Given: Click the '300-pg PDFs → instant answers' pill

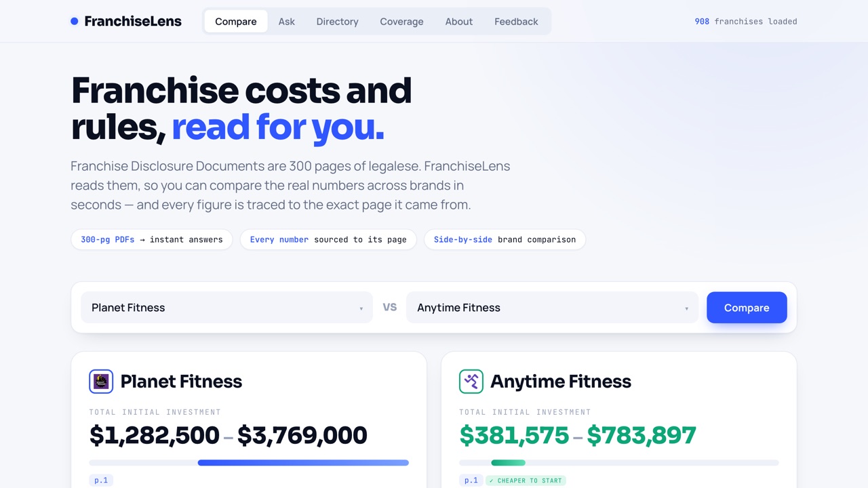Looking at the screenshot, I should click(x=152, y=239).
